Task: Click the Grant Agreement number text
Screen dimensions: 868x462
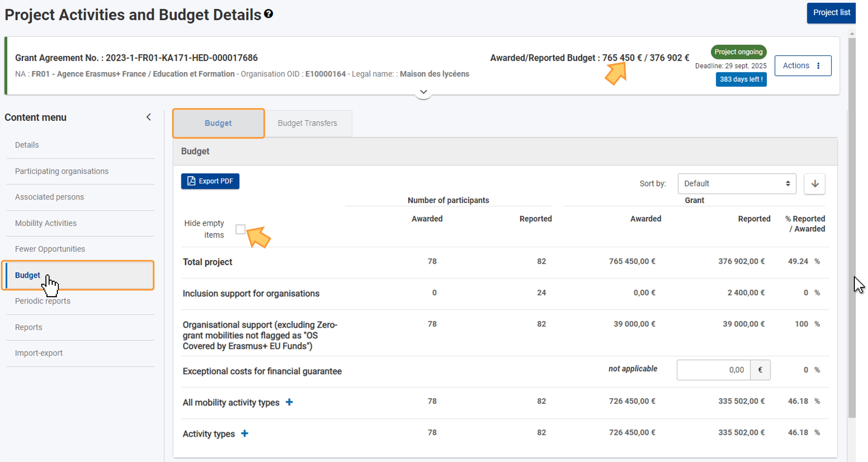Action: coord(136,58)
